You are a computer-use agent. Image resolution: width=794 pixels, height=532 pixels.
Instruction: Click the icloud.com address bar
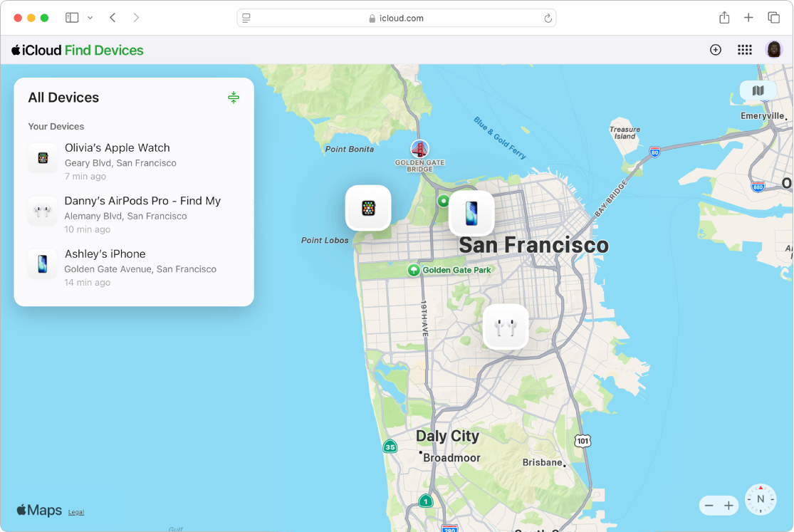397,18
